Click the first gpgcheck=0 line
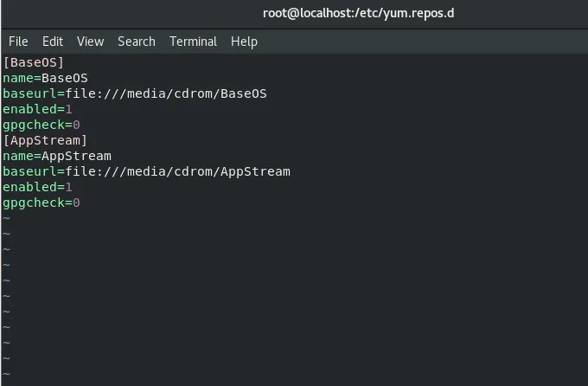 (42, 125)
